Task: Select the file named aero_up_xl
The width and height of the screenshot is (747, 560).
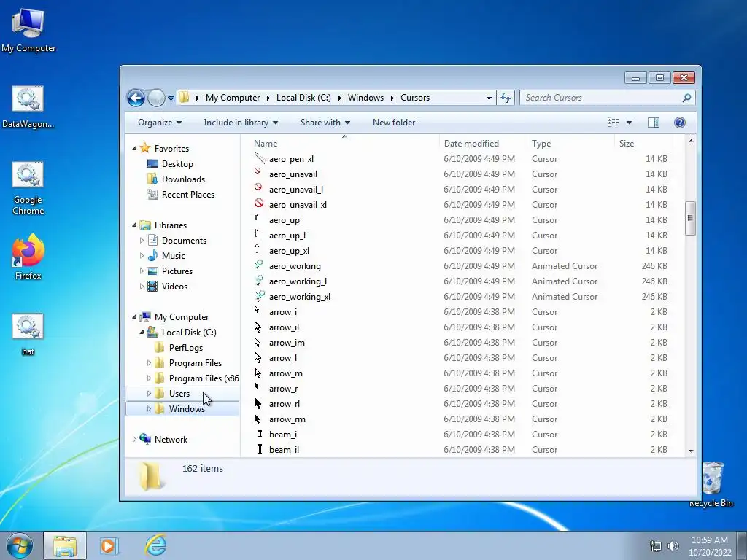Action: click(289, 251)
